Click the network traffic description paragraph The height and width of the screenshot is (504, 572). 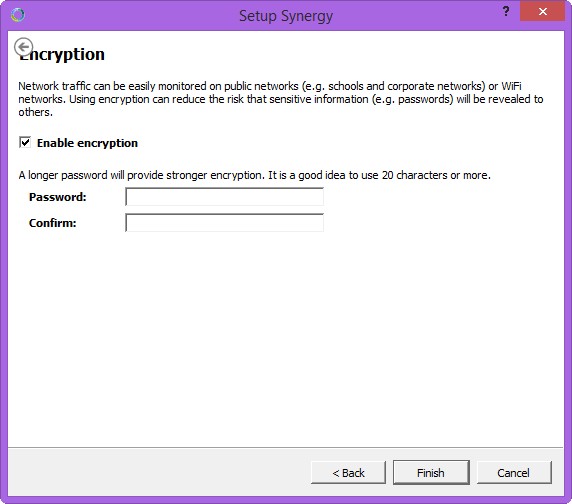(x=281, y=99)
